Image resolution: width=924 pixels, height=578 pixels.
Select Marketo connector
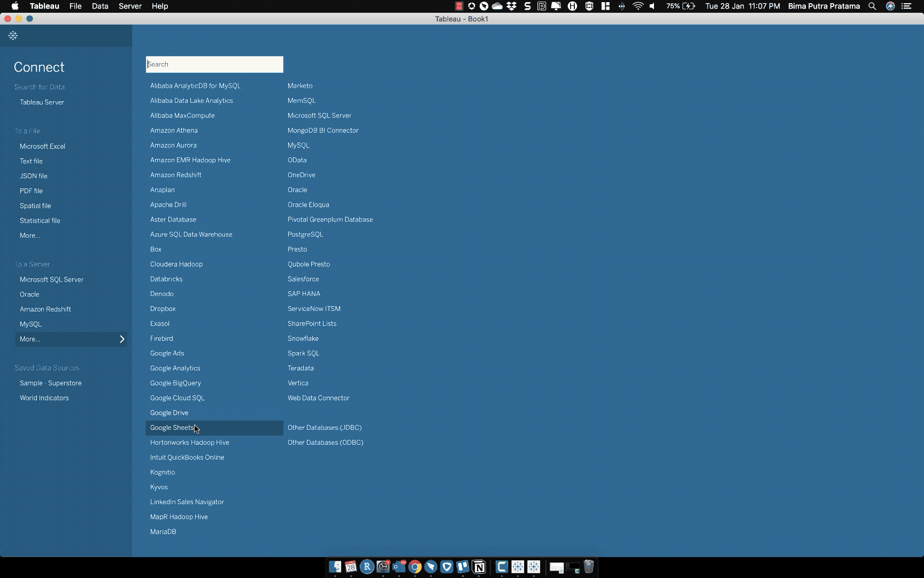pyautogui.click(x=300, y=86)
